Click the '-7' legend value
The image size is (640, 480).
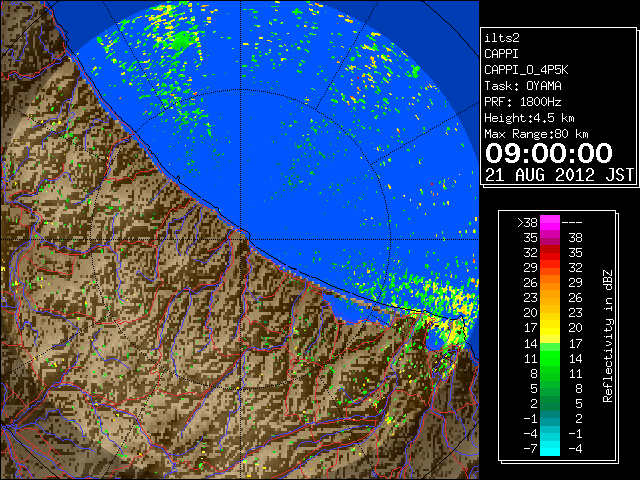click(x=531, y=449)
